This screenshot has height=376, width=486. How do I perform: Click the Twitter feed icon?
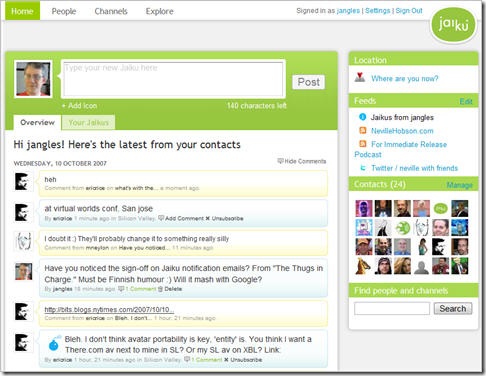363,168
